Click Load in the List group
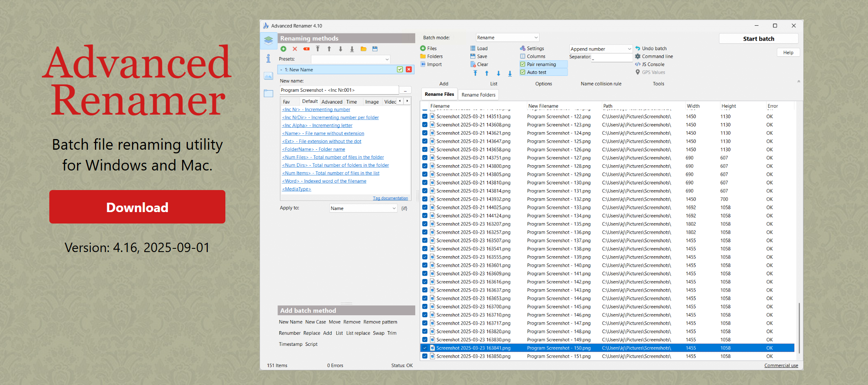Image resolution: width=868 pixels, height=385 pixels. point(479,49)
